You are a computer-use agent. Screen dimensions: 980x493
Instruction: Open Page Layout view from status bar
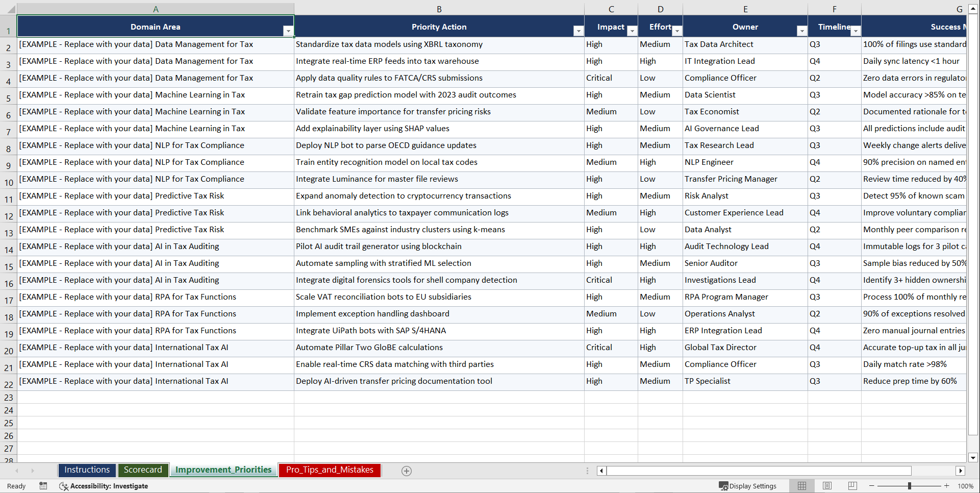(827, 486)
